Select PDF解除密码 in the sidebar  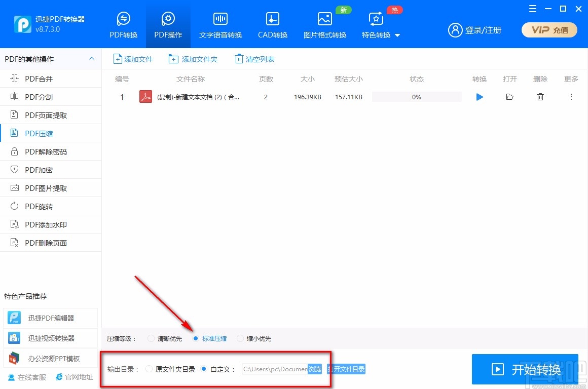point(51,151)
